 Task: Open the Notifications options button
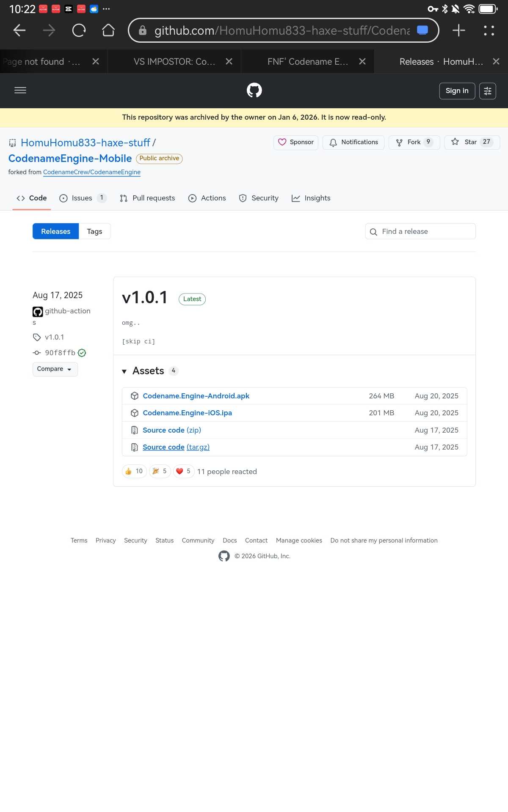point(353,143)
